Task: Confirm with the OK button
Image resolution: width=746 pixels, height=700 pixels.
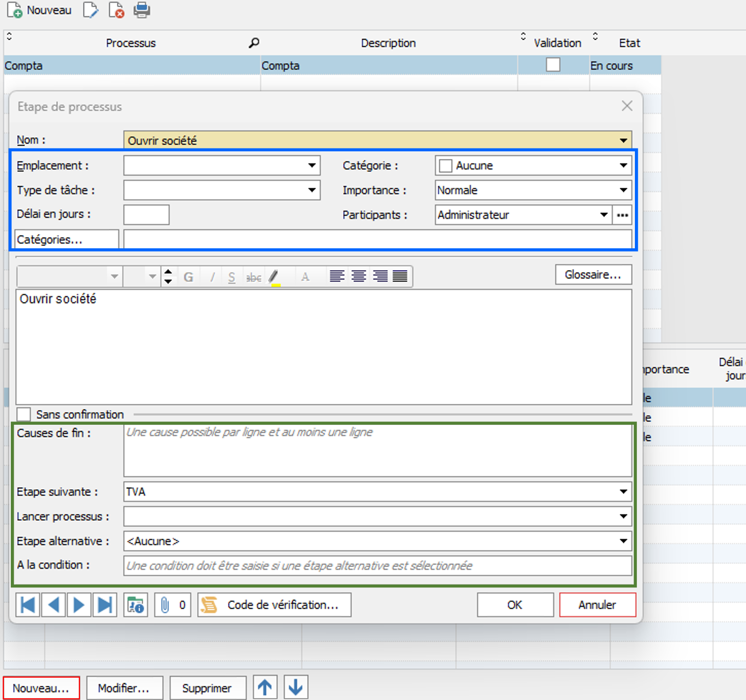Action: (515, 605)
